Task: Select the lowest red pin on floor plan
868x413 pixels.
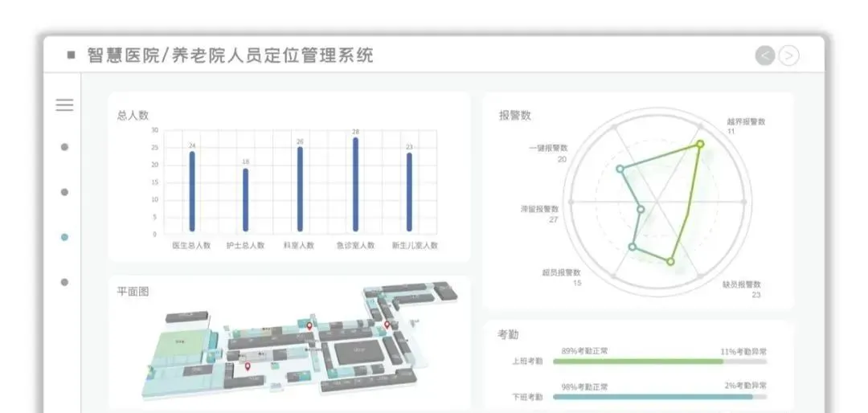Action: (x=248, y=367)
